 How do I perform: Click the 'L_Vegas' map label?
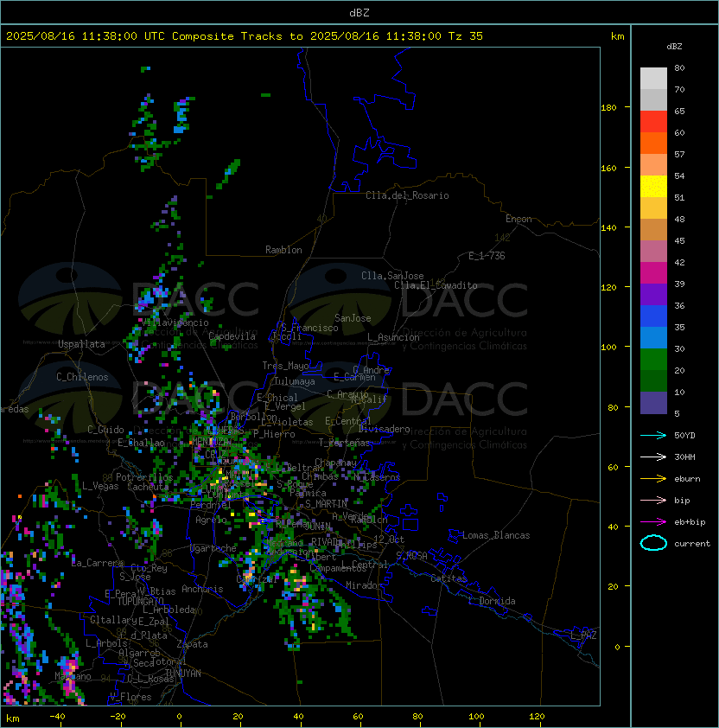100,486
